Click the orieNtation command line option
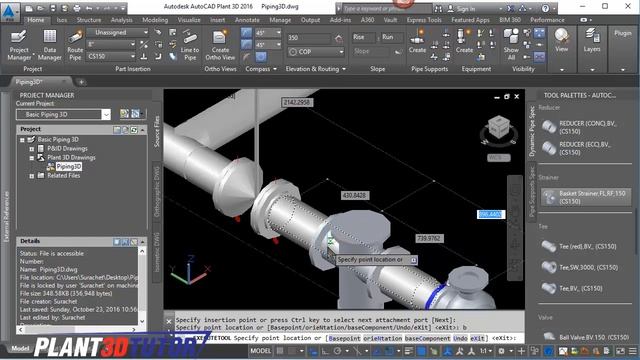 382,338
